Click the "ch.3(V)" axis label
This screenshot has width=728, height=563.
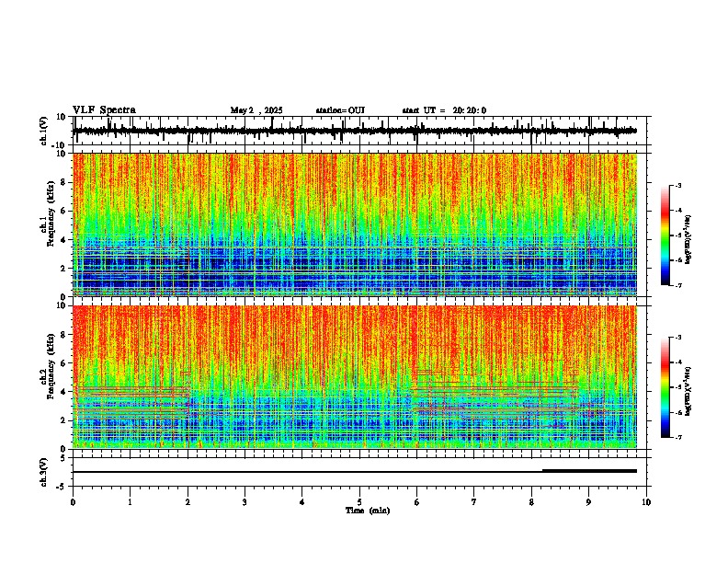[44, 473]
